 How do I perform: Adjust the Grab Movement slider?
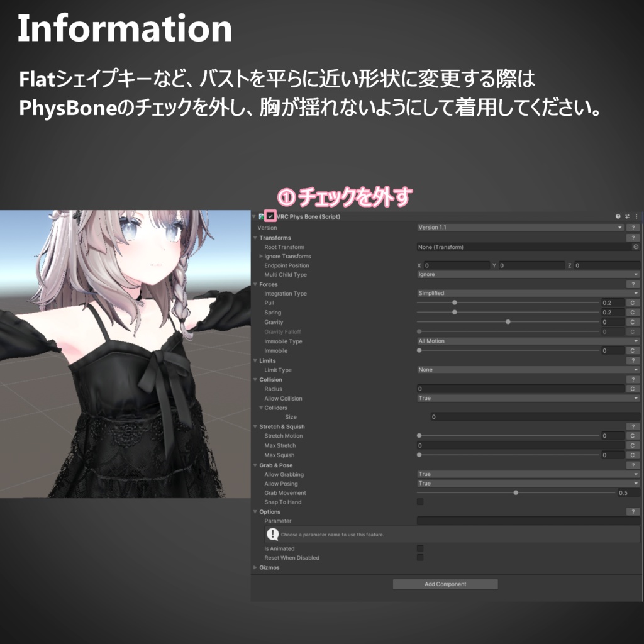[516, 492]
